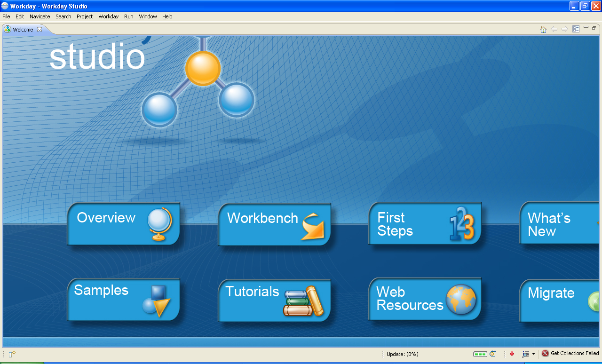
Task: Click the progress view icon beside green bar
Action: (493, 354)
